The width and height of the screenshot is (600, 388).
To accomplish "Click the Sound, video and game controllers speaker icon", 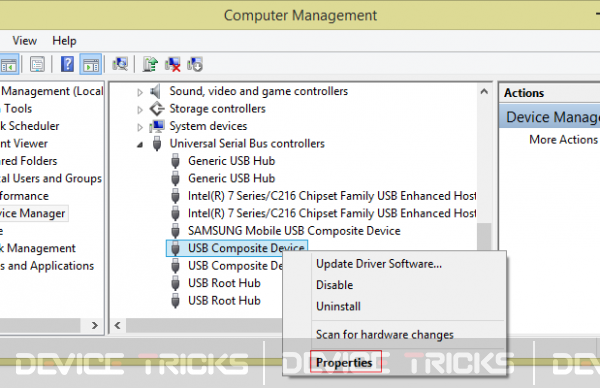I will 156,91.
